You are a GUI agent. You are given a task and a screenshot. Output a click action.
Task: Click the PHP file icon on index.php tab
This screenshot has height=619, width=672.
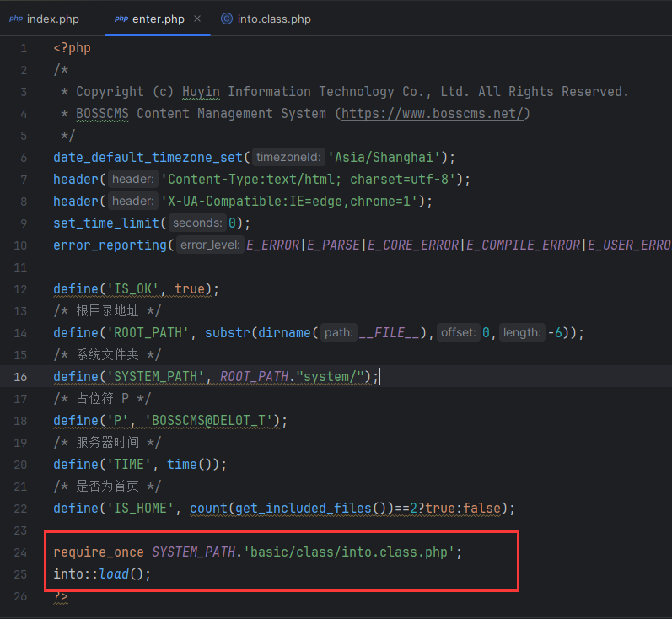pos(16,19)
